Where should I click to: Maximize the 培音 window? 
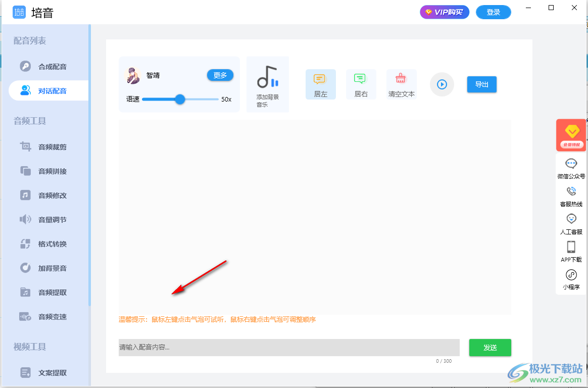point(551,8)
